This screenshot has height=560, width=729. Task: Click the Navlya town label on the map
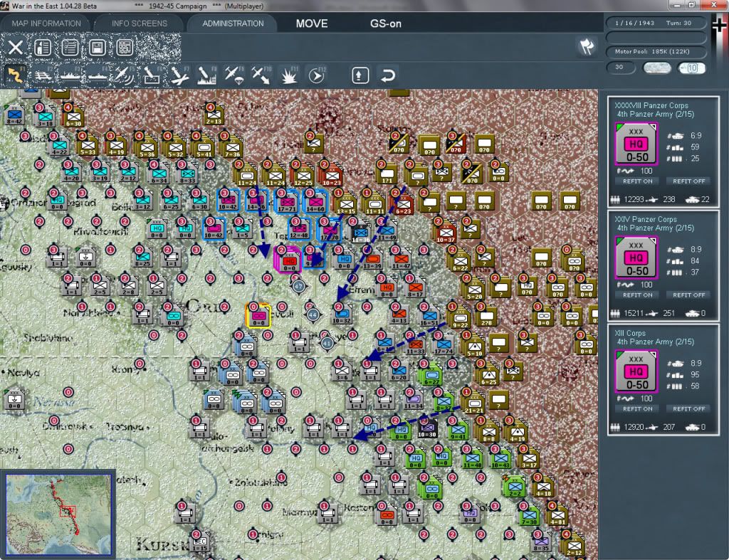23,373
